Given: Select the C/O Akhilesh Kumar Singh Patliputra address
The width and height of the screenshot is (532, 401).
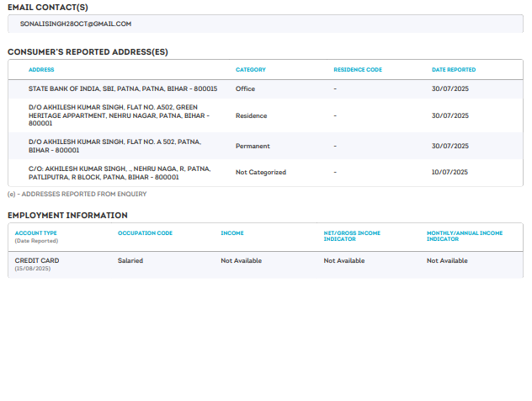Looking at the screenshot, I should (x=119, y=173).
